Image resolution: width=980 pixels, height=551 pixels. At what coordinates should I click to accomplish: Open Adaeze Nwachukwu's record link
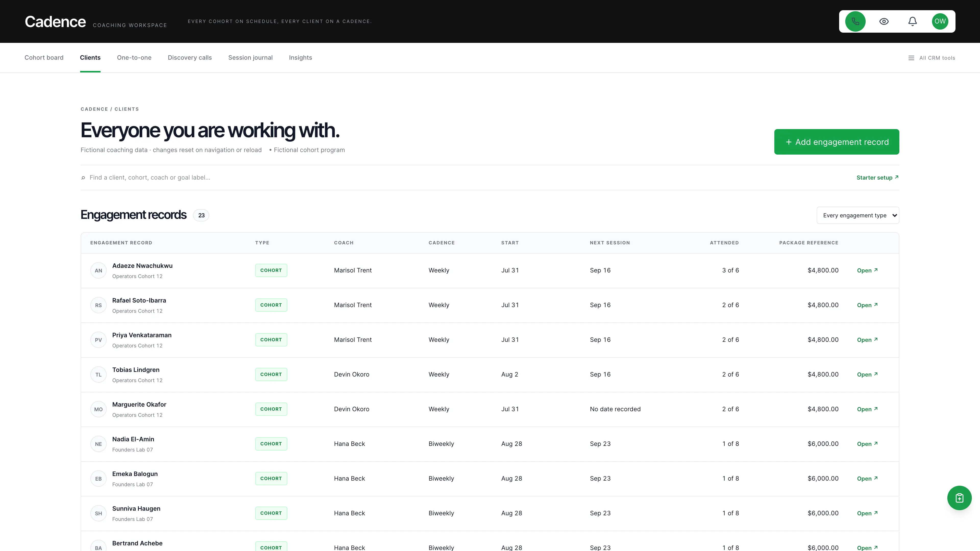(867, 270)
